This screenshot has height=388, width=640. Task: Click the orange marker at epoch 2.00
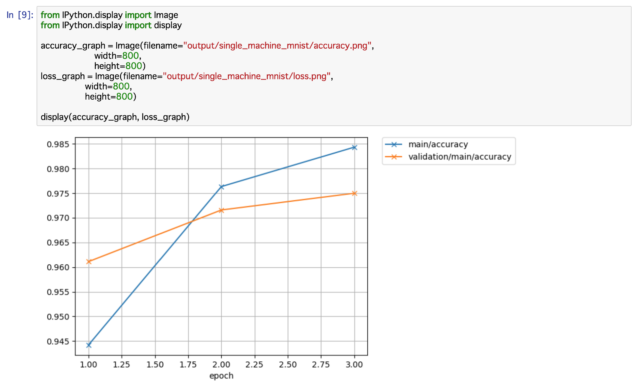click(222, 210)
